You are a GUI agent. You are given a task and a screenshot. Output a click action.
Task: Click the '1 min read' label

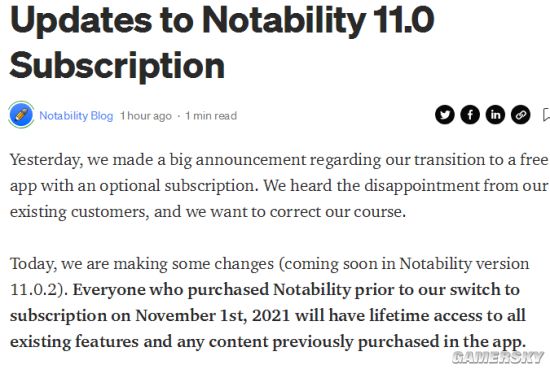click(x=211, y=116)
